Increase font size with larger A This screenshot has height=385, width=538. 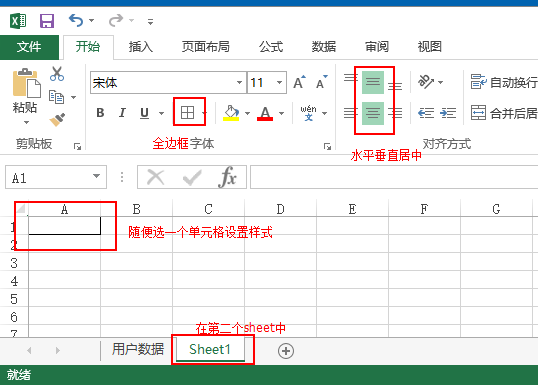pos(299,82)
